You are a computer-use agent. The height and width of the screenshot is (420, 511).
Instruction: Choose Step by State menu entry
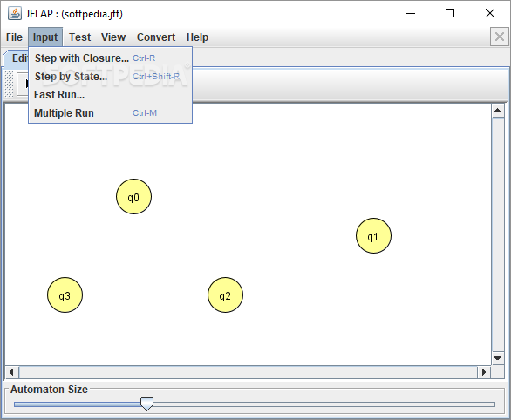point(110,76)
